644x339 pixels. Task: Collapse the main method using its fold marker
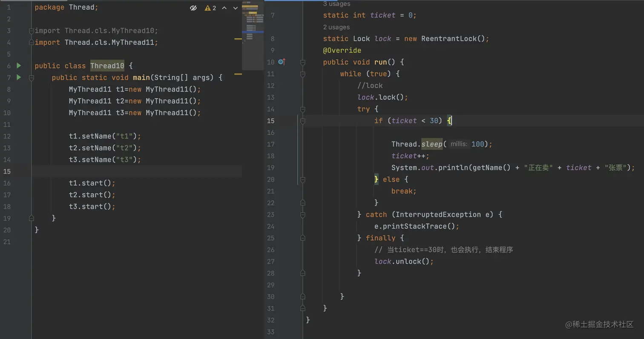tap(32, 78)
